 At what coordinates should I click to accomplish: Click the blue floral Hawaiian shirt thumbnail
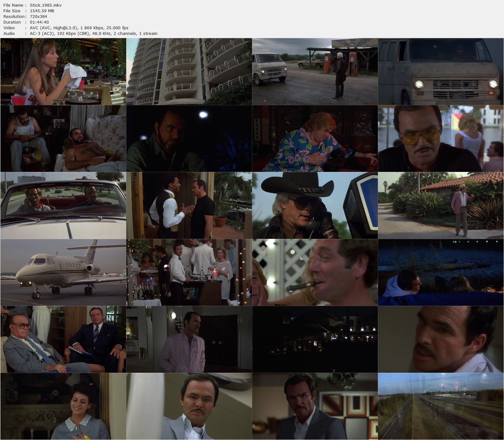click(315, 139)
